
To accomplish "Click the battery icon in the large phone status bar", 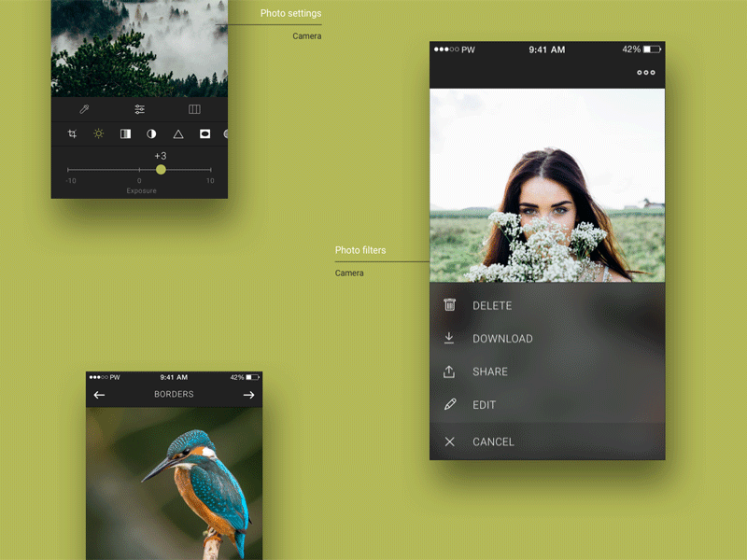I will 652,49.
